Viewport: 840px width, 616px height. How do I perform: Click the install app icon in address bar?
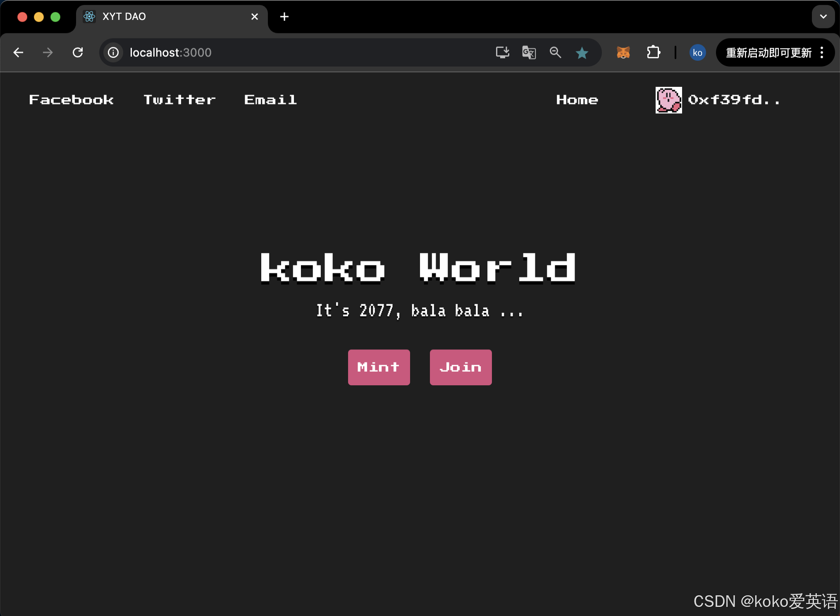click(x=502, y=53)
